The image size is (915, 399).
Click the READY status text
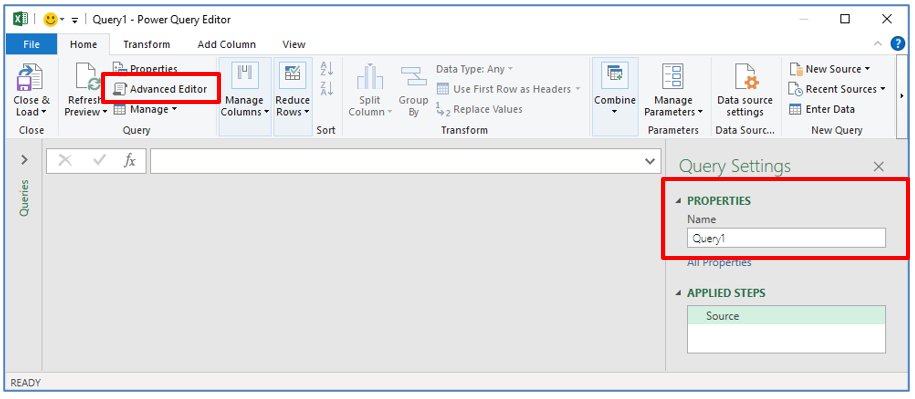click(x=26, y=383)
